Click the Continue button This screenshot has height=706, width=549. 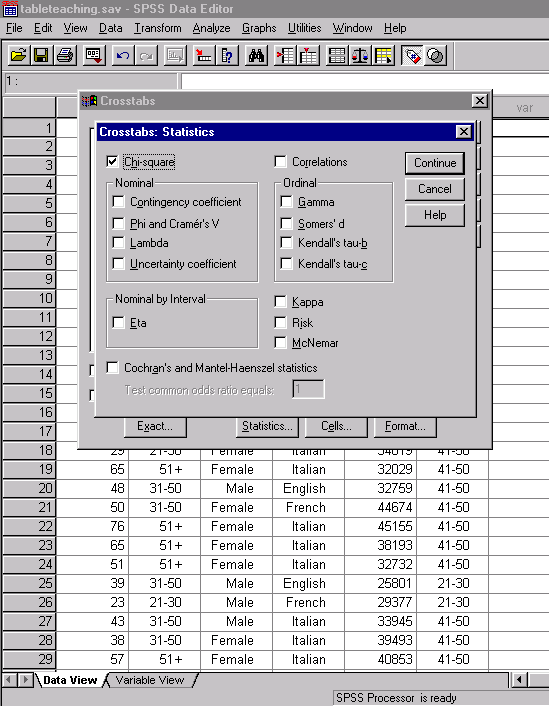click(x=435, y=163)
